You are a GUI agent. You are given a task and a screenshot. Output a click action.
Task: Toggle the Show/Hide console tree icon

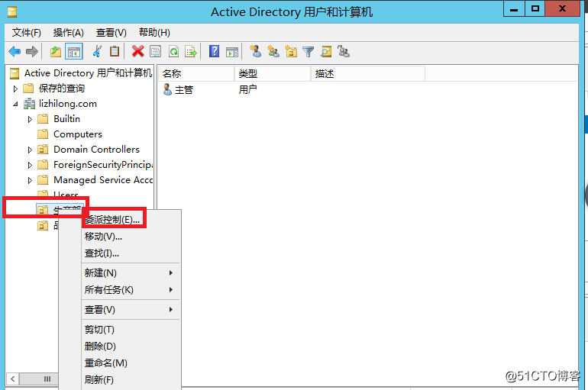(74, 52)
